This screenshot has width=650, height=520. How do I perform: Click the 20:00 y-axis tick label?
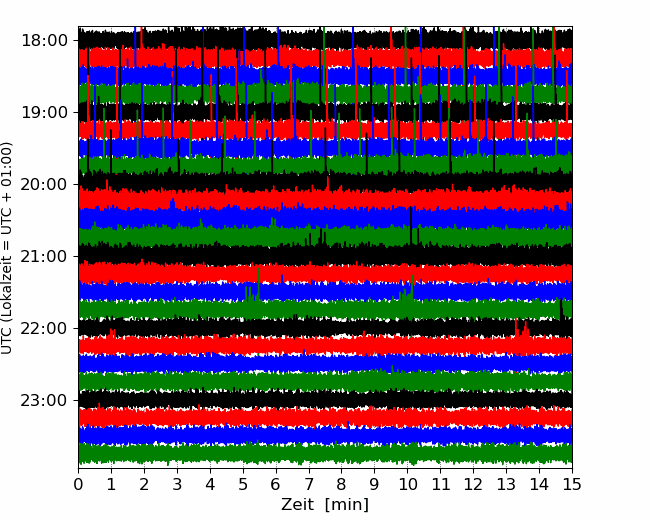click(44, 185)
